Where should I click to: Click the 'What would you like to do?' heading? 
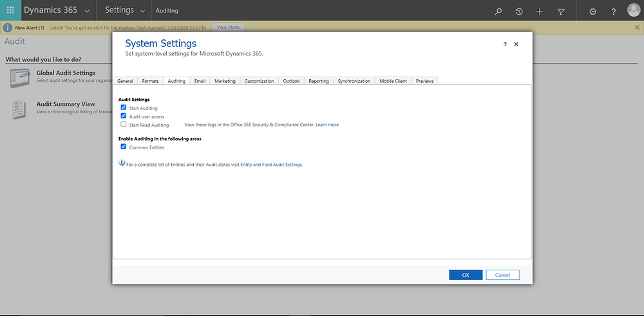[44, 59]
